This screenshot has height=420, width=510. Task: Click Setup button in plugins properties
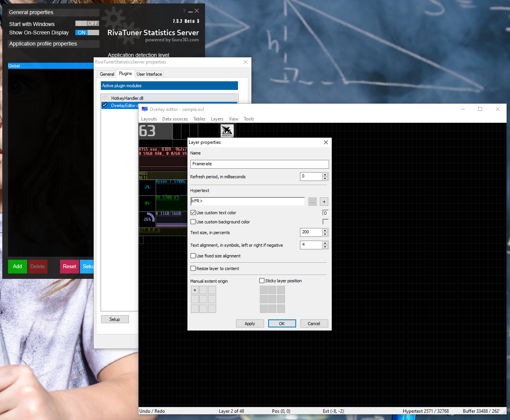(x=115, y=319)
